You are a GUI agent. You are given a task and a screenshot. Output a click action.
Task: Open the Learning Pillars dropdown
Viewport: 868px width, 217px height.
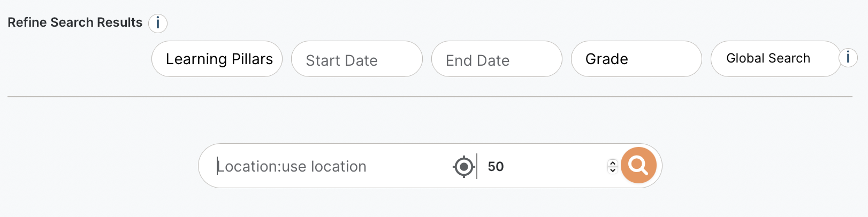point(217,59)
